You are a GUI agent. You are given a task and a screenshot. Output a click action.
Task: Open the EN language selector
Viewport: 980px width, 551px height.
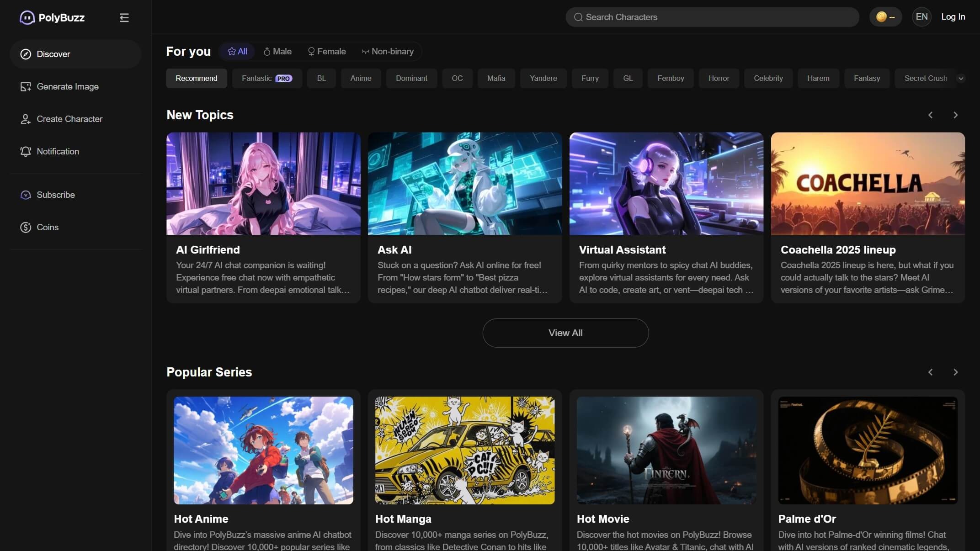point(921,17)
